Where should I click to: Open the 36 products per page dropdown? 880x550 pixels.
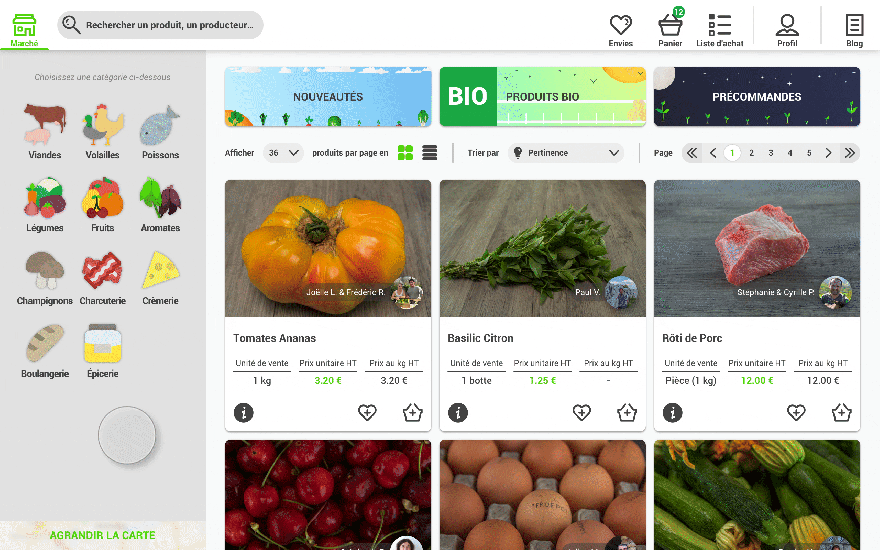pos(283,153)
